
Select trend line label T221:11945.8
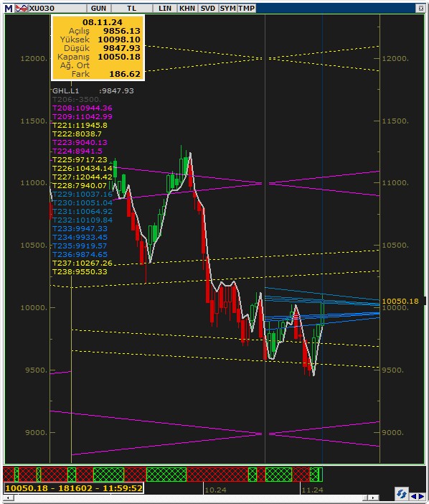point(80,126)
